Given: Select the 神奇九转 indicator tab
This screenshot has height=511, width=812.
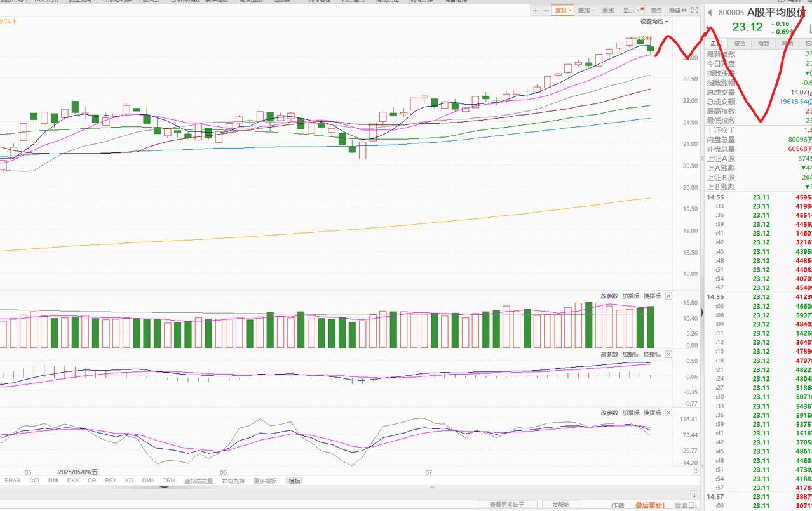Looking at the screenshot, I should (x=234, y=481).
